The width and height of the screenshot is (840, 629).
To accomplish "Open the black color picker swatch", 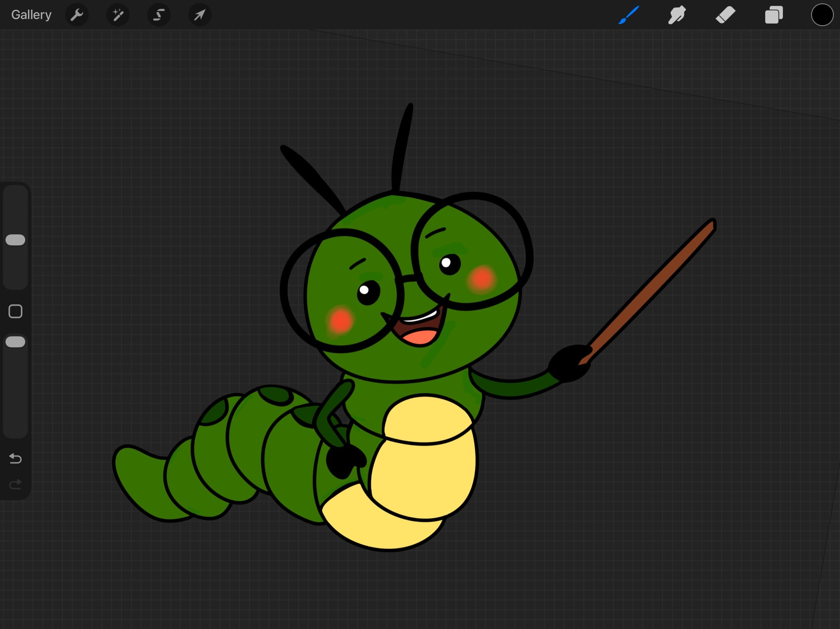I will 822,15.
